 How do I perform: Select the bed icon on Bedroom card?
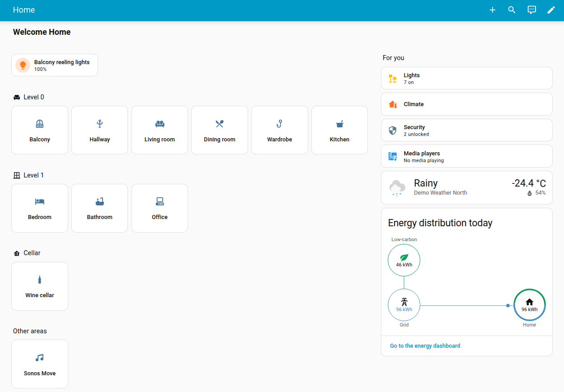[x=40, y=201]
